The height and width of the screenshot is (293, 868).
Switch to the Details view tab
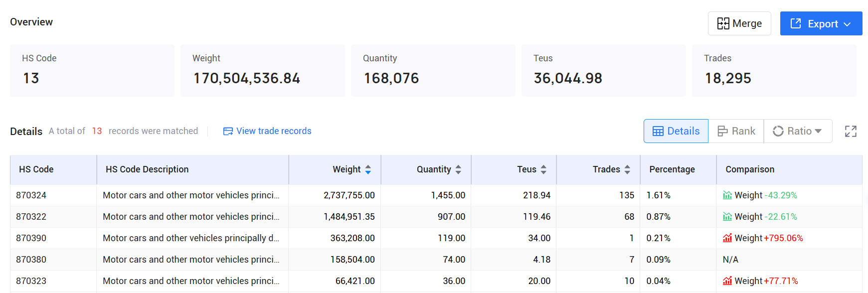(x=676, y=131)
